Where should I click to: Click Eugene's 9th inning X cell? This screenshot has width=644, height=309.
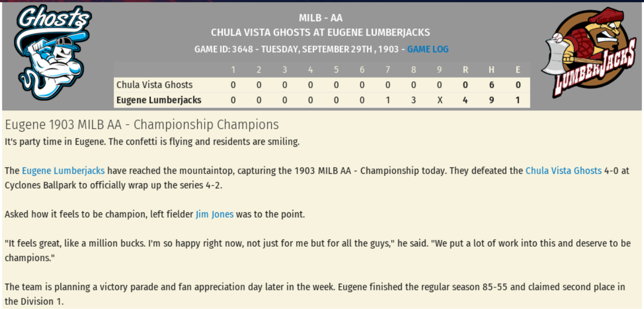440,100
